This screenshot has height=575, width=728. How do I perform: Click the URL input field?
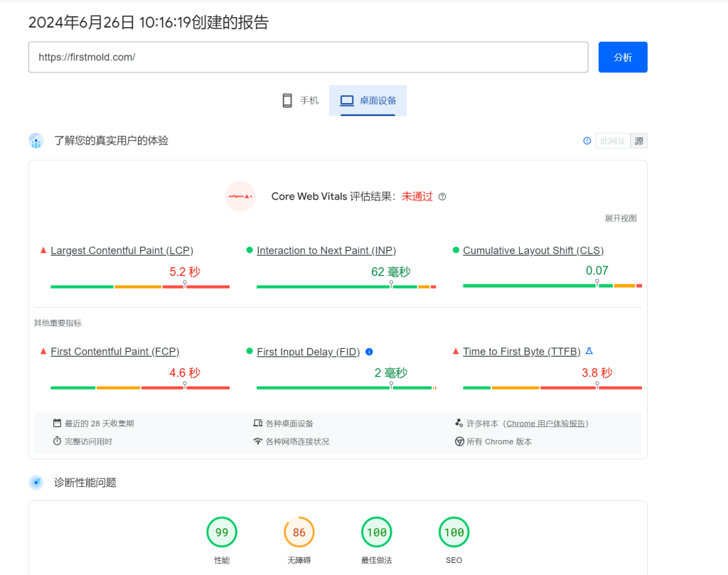point(308,58)
